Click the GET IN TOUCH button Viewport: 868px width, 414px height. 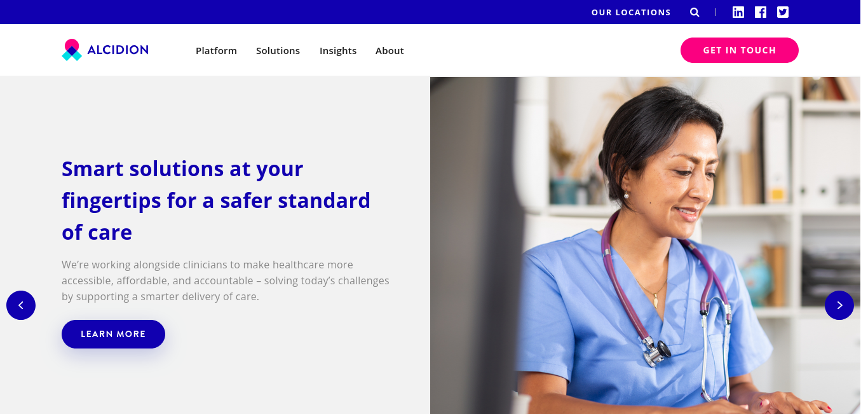point(740,50)
